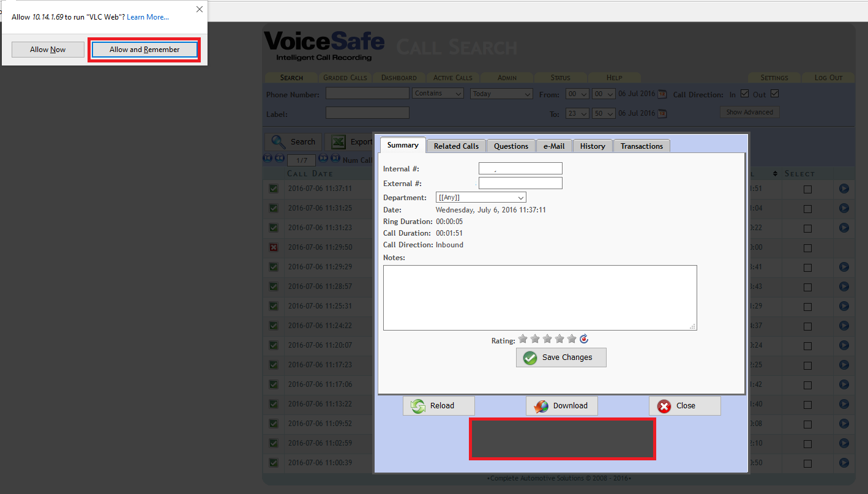Image resolution: width=868 pixels, height=494 pixels.
Task: Click Allow and Remember for VLC Web
Action: coord(144,50)
